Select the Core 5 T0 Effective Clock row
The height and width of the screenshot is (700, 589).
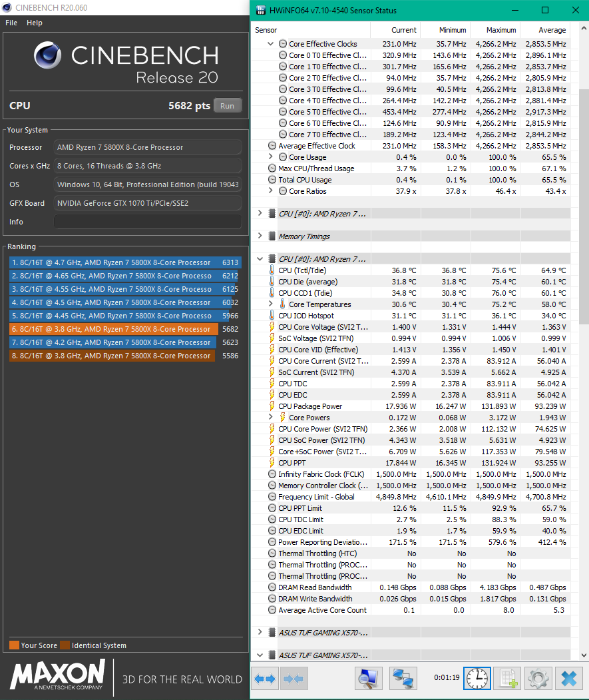pos(411,112)
